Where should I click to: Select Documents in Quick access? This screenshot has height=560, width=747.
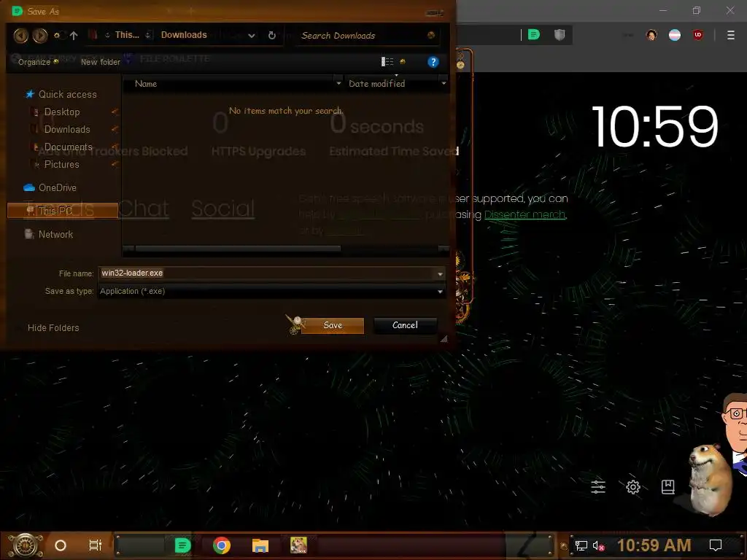(68, 147)
